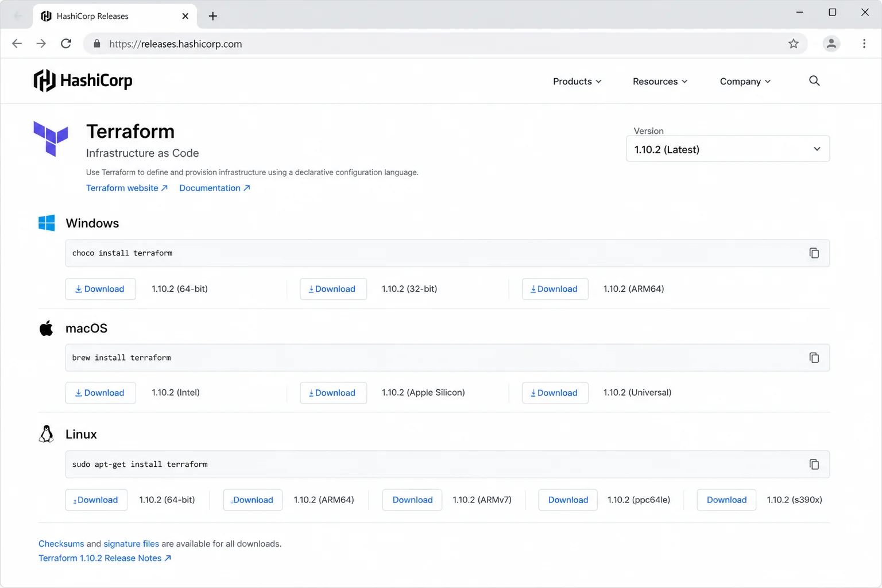Click the 1.10.2 (ARMv7) label
Image resolution: width=882 pixels, height=588 pixels.
click(482, 500)
